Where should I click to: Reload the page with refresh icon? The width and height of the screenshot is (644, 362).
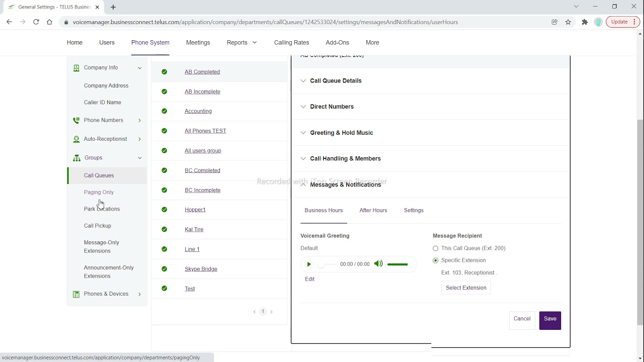click(36, 22)
